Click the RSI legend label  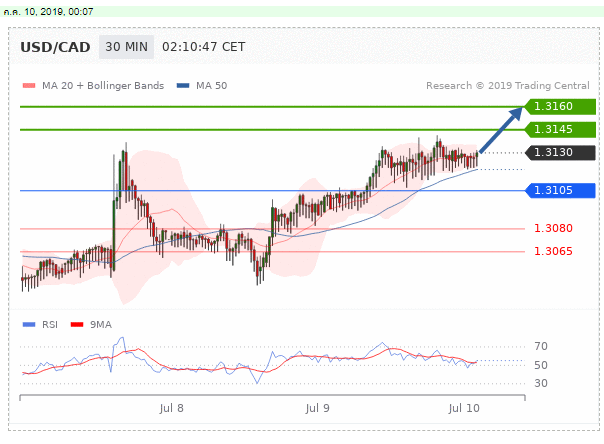pos(50,325)
